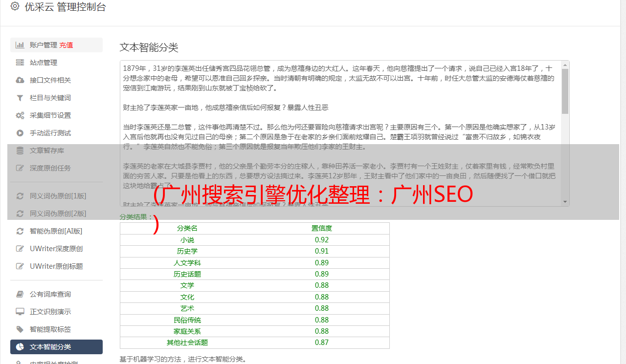626x364 pixels.
Task: Open the 站点管理 menu item
Action: click(x=56, y=63)
